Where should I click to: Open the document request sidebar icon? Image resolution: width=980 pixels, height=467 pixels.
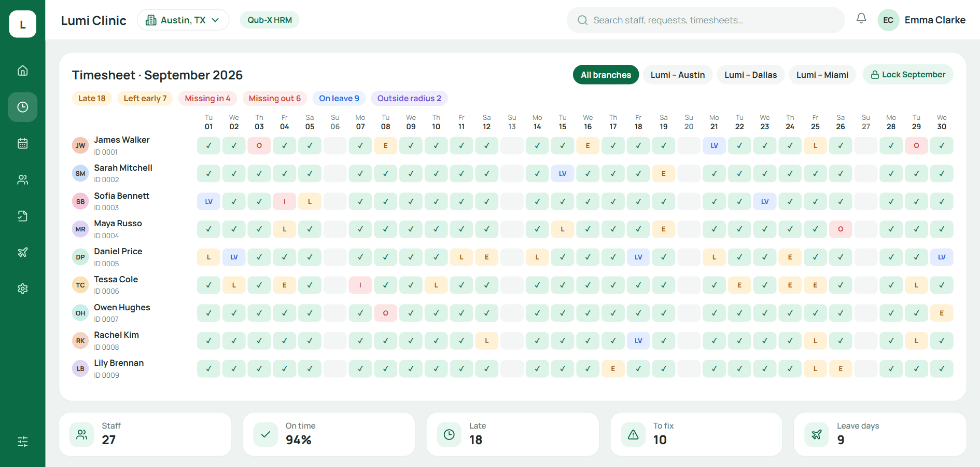[22, 216]
